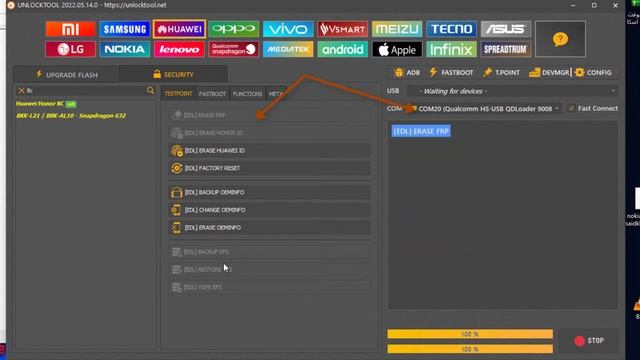This screenshot has width=640, height=360.
Task: Open the help question mark panel
Action: (560, 39)
